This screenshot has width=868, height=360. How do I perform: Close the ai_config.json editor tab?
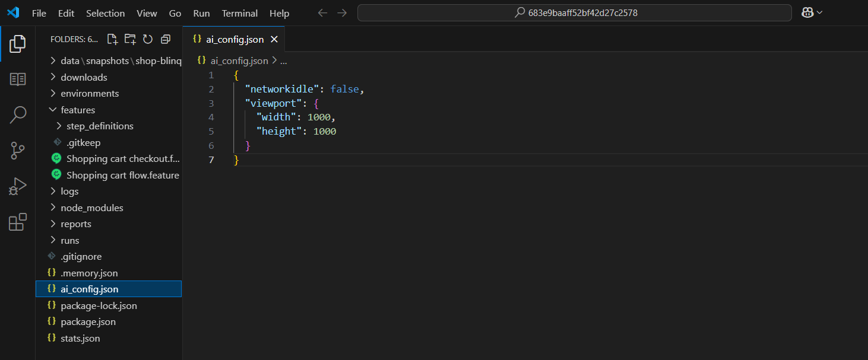tap(274, 40)
